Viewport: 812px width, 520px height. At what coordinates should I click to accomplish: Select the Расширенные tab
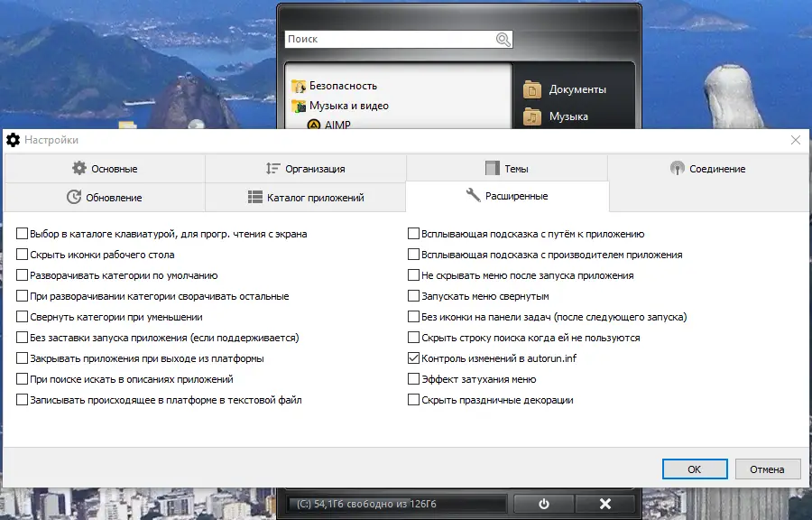pyautogui.click(x=507, y=196)
